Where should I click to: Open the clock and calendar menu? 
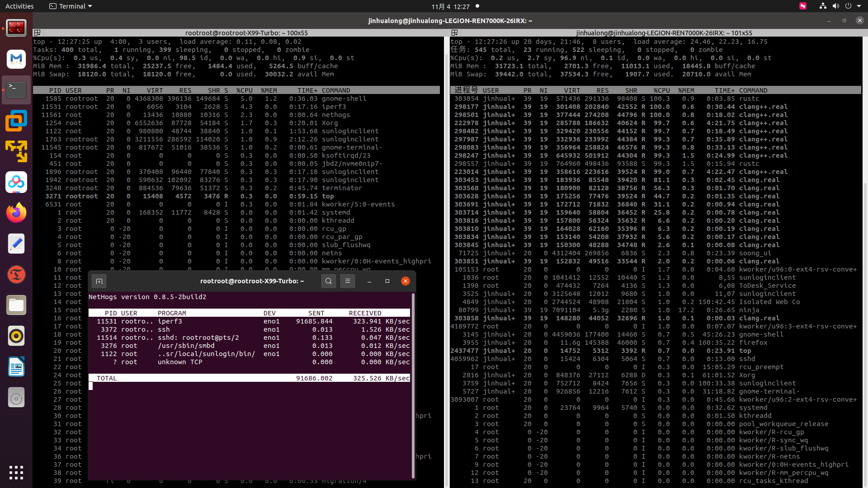coord(450,6)
